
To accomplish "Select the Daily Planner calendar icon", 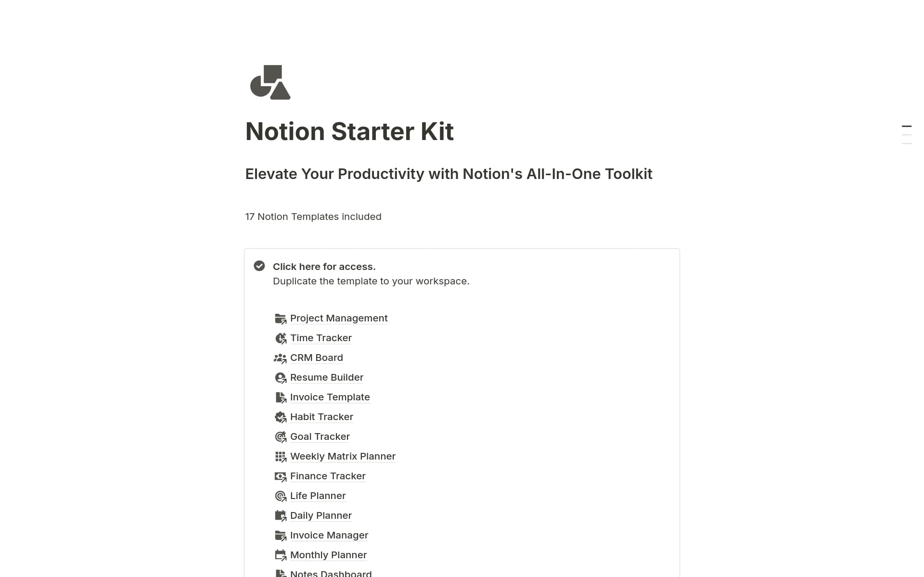I will (x=281, y=515).
